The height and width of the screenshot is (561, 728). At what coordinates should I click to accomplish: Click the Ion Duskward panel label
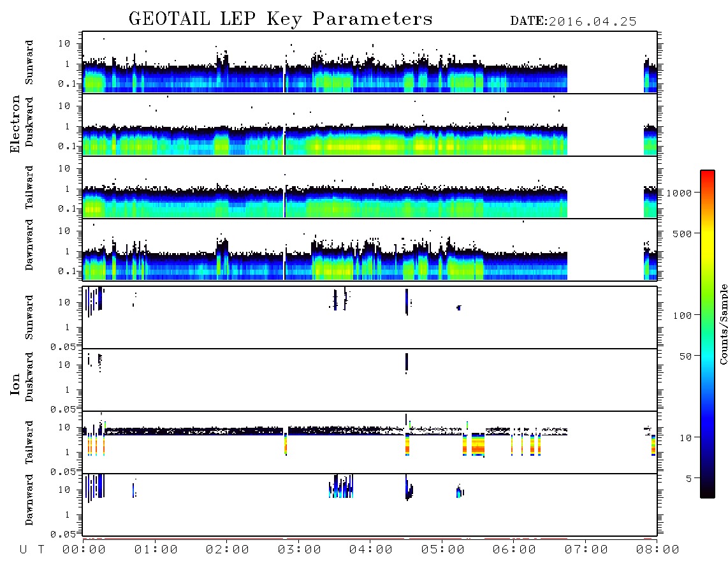pyautogui.click(x=29, y=377)
